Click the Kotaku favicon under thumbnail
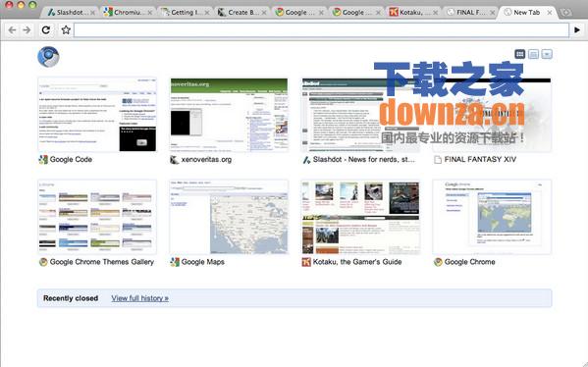Screen dimensions: 588x367 click(306, 262)
